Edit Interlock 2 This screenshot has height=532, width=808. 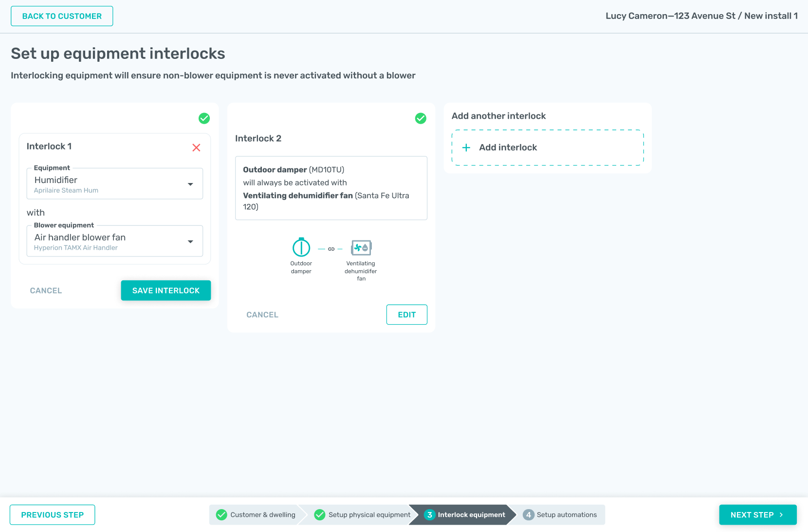pos(407,315)
